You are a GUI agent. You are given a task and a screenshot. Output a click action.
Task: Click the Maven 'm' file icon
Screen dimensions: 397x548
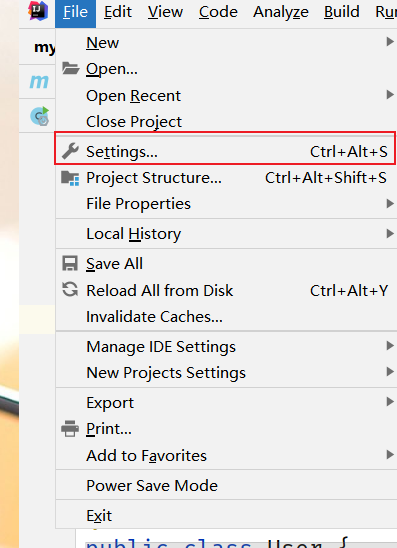[39, 81]
